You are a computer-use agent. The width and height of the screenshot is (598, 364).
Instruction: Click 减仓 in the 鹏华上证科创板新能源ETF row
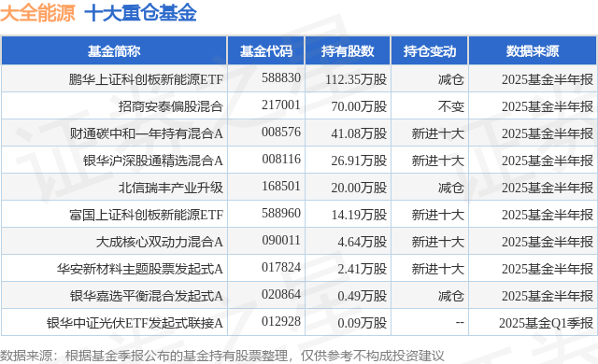tap(450, 79)
